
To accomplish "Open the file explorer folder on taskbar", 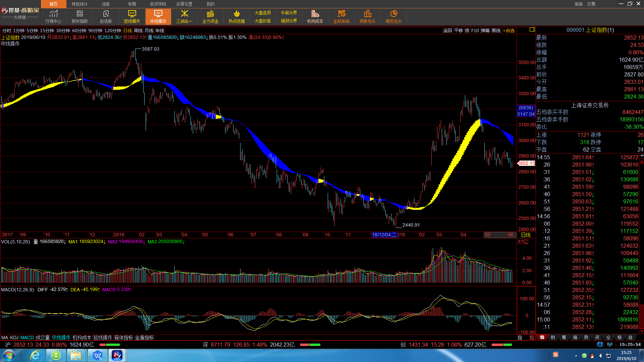I will click(76, 355).
